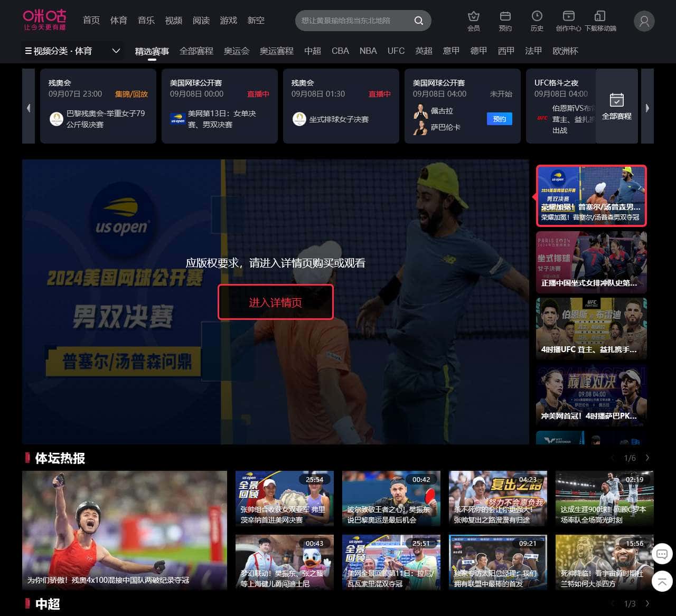Screen dimensions: 676x616
Task: Click the back-to-top arrow icon
Action: pyautogui.click(x=662, y=581)
